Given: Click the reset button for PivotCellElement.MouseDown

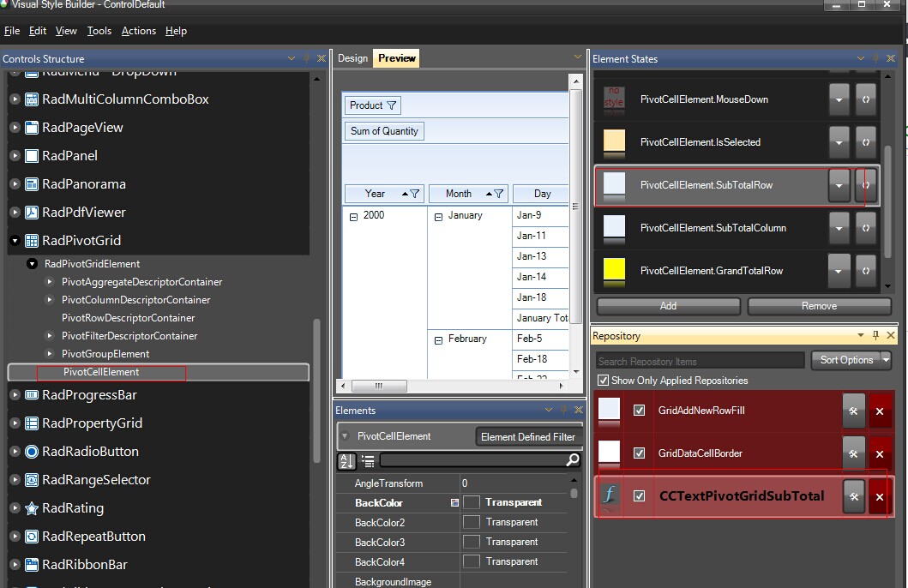Looking at the screenshot, I should pyautogui.click(x=866, y=99).
